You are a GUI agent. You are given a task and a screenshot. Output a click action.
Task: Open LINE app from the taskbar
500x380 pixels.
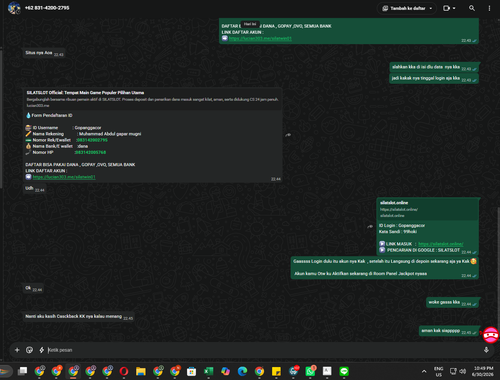pyautogui.click(x=344, y=371)
